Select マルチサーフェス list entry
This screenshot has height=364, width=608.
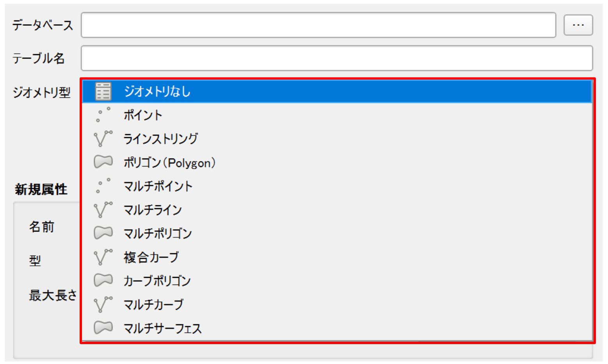[337, 328]
